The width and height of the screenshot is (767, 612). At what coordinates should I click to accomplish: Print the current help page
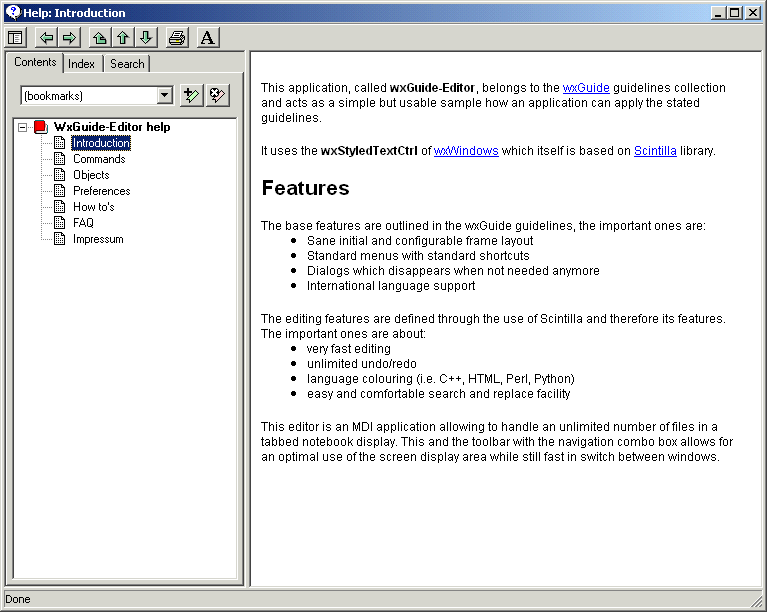(177, 38)
